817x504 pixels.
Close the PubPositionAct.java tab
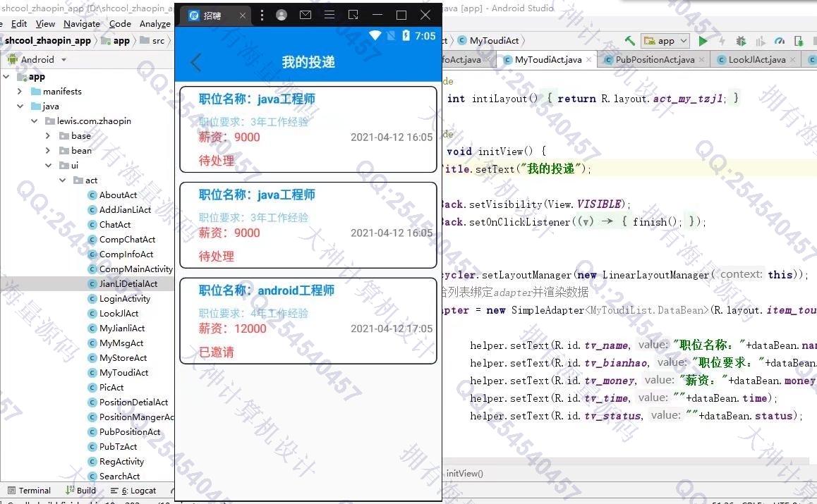click(x=701, y=59)
